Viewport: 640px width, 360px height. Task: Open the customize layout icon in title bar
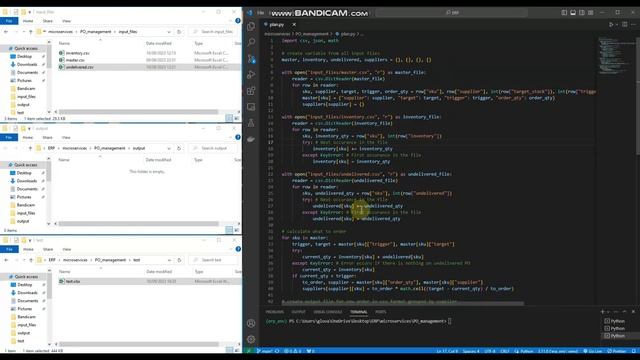click(x=591, y=13)
